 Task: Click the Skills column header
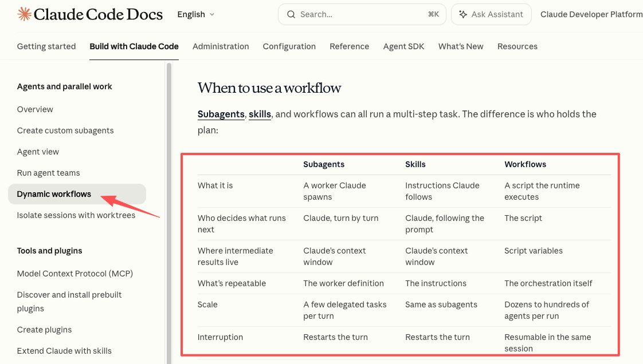coord(415,164)
